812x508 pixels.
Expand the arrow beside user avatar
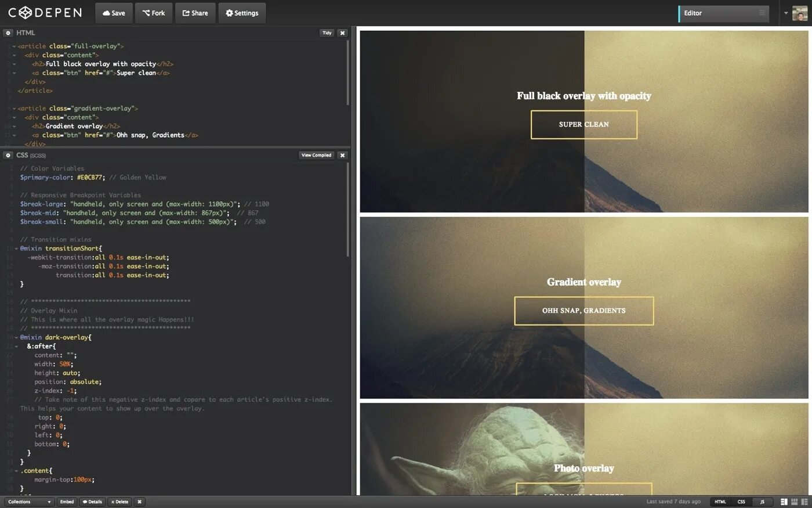point(786,13)
